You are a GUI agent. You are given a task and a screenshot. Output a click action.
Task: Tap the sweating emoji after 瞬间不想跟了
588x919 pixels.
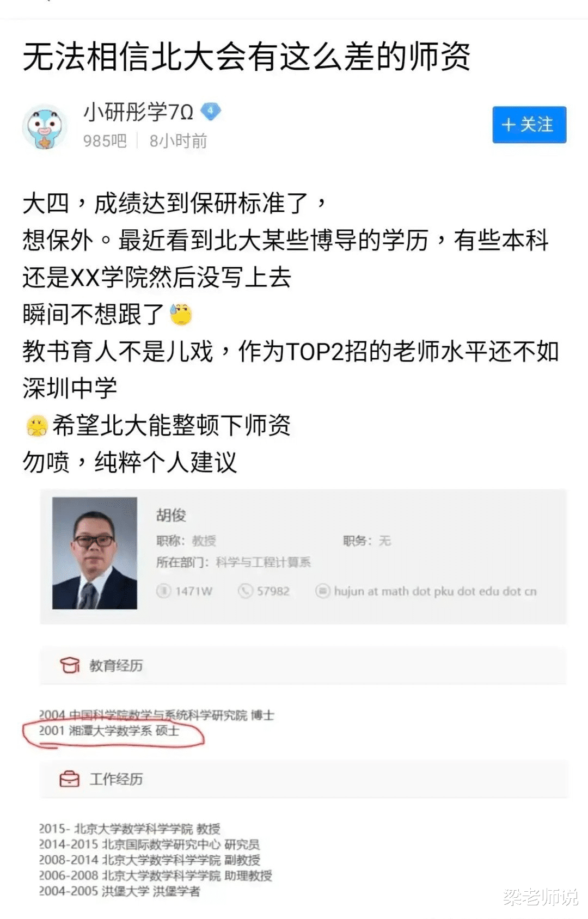click(x=181, y=314)
